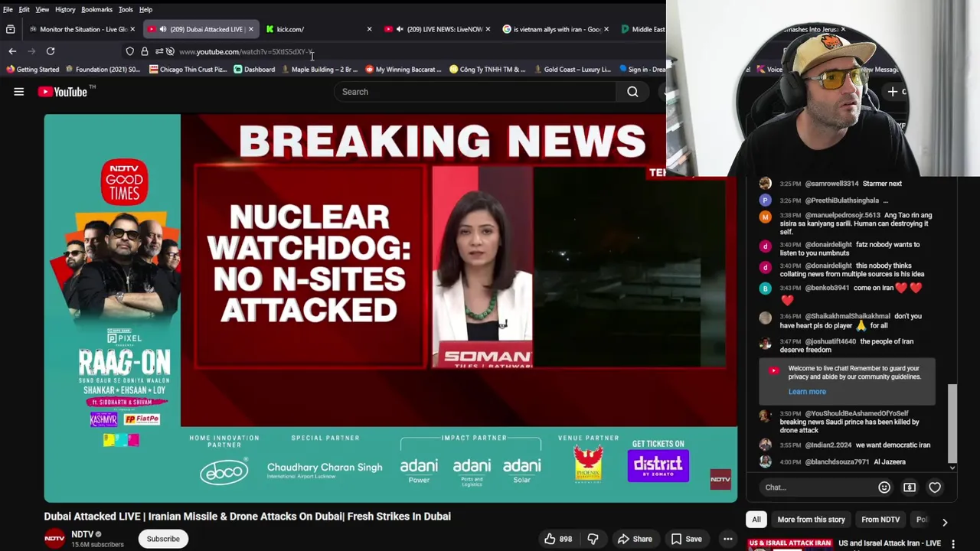980x551 pixels.
Task: Switch to is vietnam allys with iran tab
Action: click(x=555, y=29)
